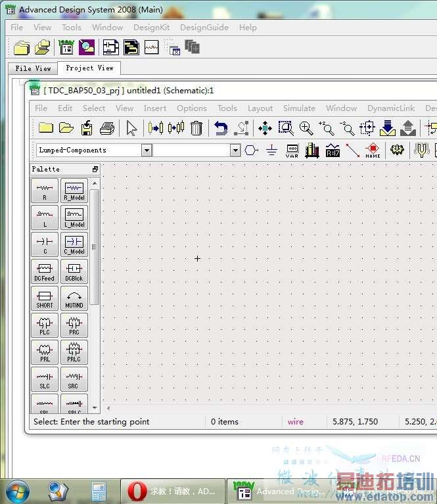Open Windows Start button
Screen dimensions: 437x504
[x=17, y=492]
